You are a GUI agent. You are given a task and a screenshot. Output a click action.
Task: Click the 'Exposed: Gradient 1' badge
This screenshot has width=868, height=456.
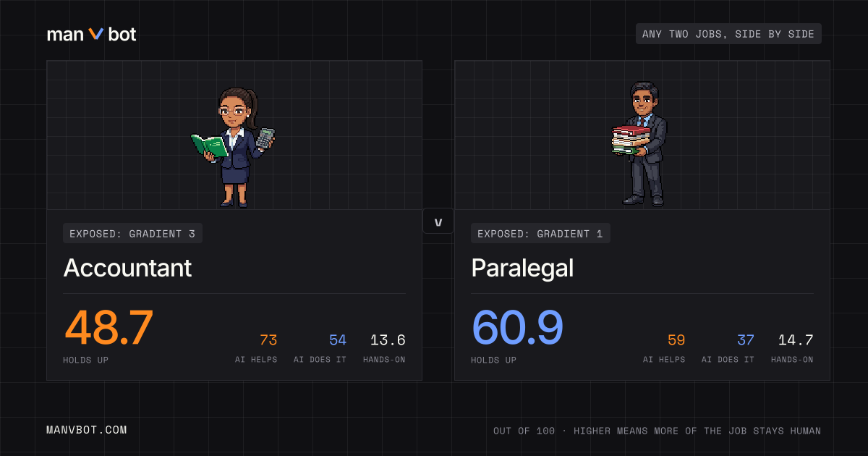click(x=540, y=233)
